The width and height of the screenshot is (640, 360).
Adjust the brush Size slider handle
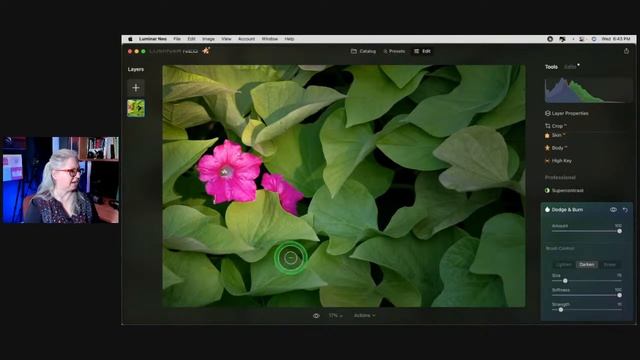[x=565, y=281]
